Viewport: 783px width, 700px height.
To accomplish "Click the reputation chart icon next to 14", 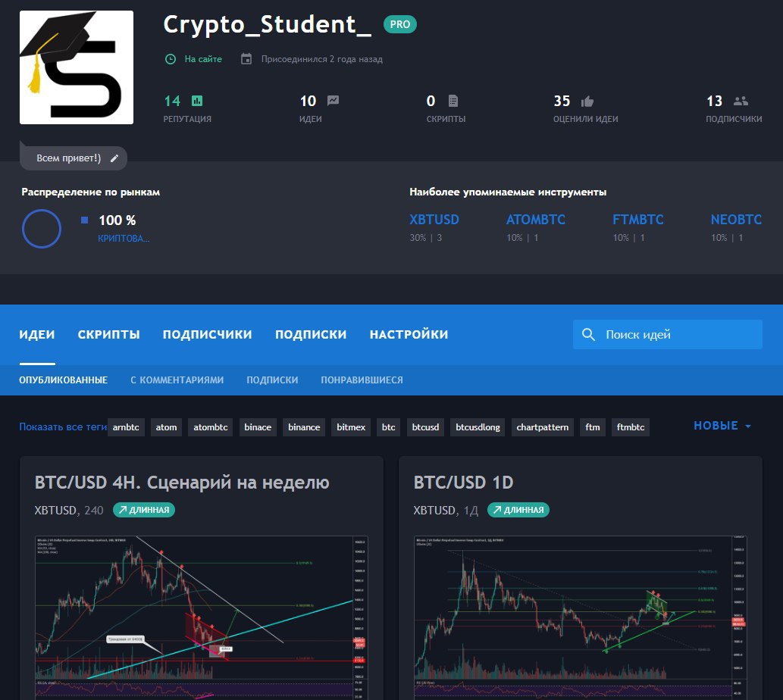I will point(197,101).
